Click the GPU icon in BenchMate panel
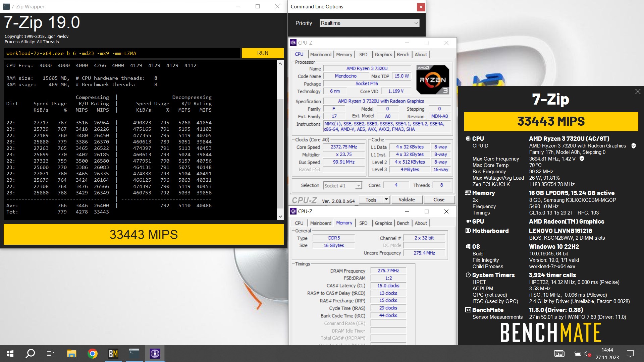 point(468,221)
